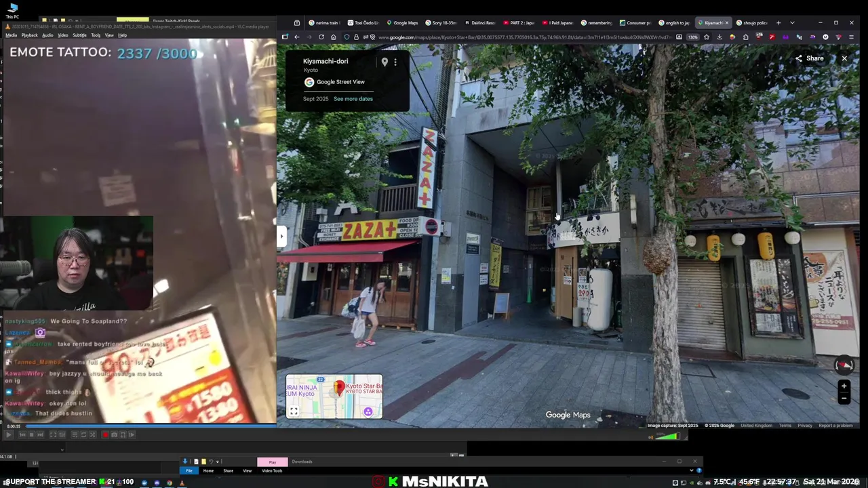Image resolution: width=868 pixels, height=488 pixels.
Task: Reload the browser page
Action: pos(321,37)
